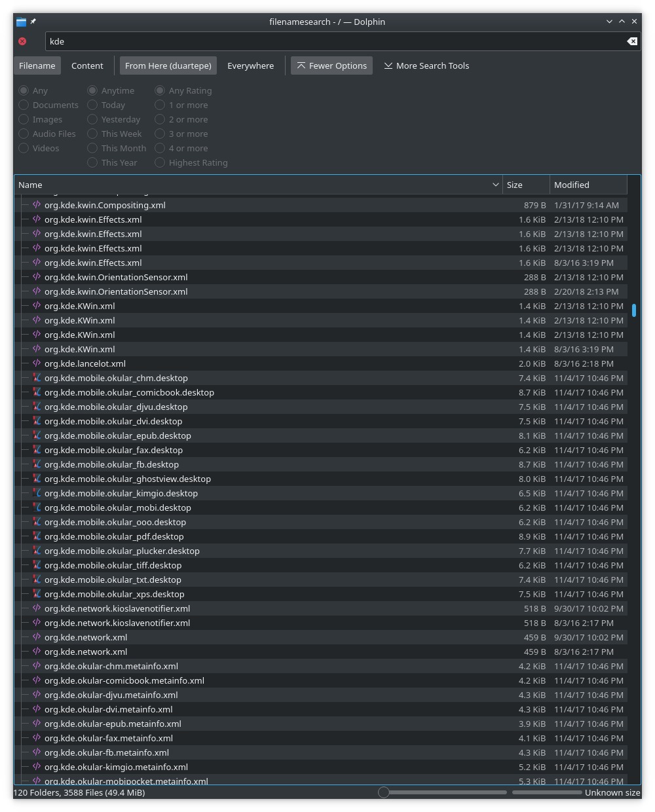Select the Documents file type radio button
Screen dimensions: 655x812
click(x=24, y=105)
